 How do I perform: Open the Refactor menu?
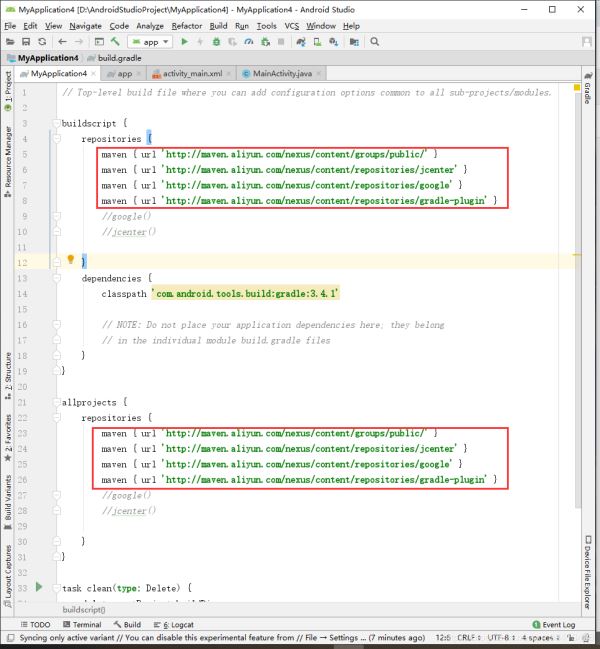pyautogui.click(x=187, y=26)
